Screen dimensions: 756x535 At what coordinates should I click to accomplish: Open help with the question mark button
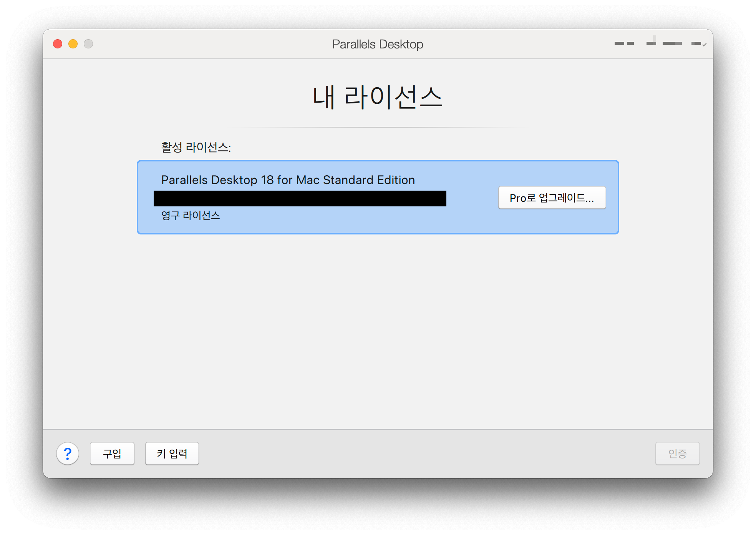(x=68, y=454)
